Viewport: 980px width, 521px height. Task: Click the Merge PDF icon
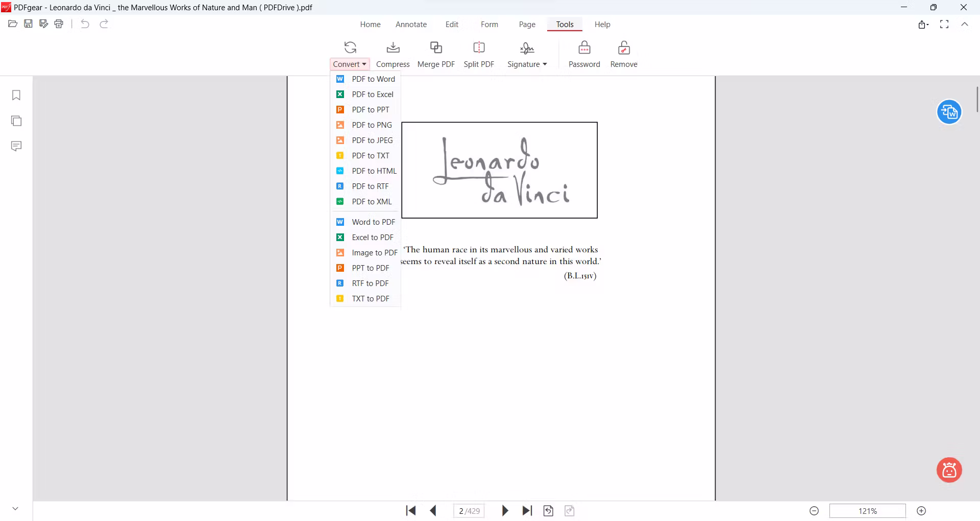click(x=436, y=48)
